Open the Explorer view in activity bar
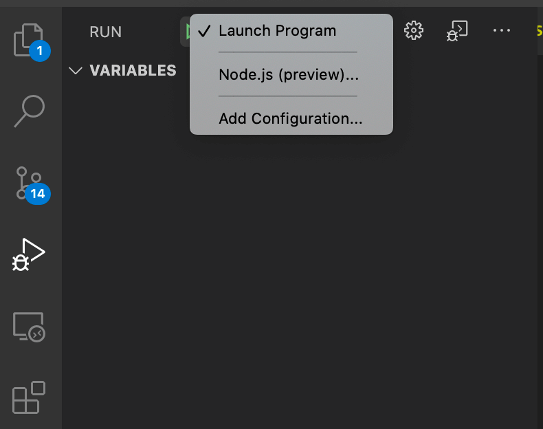 (28, 40)
